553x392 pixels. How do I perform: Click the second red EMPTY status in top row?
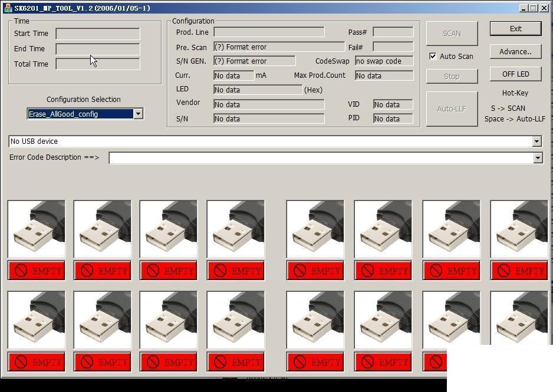click(102, 271)
